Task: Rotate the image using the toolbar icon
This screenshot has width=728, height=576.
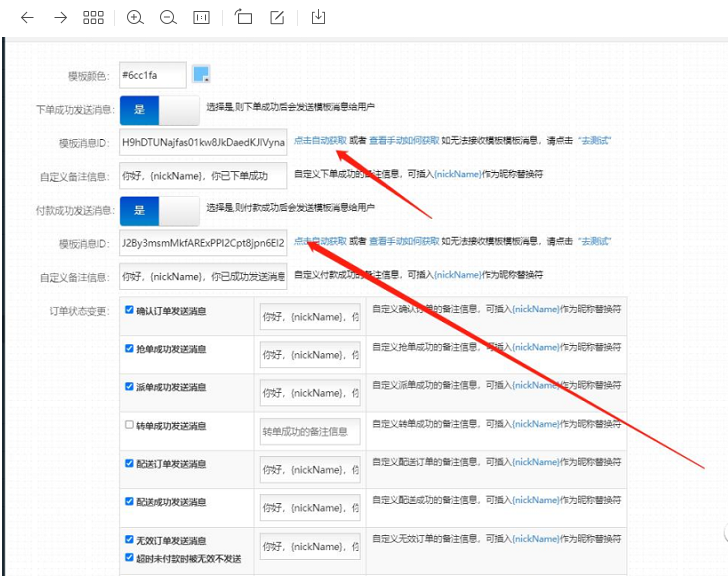Action: 244,18
